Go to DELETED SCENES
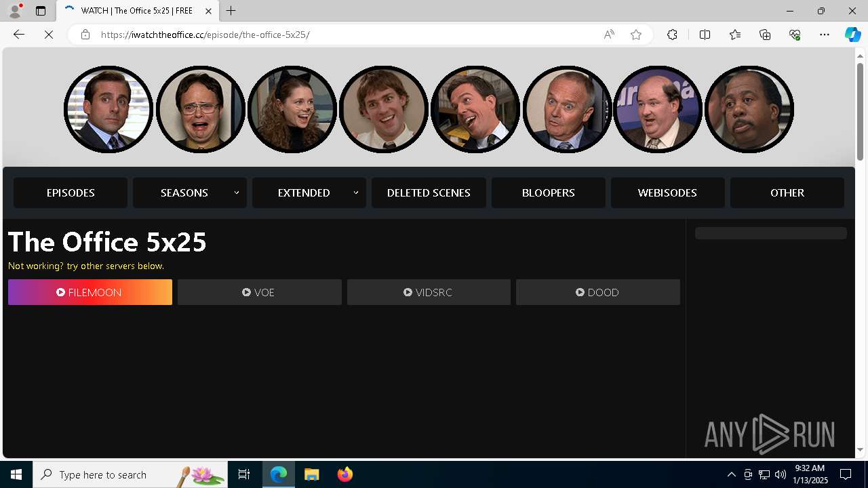This screenshot has width=868, height=488. pos(429,192)
